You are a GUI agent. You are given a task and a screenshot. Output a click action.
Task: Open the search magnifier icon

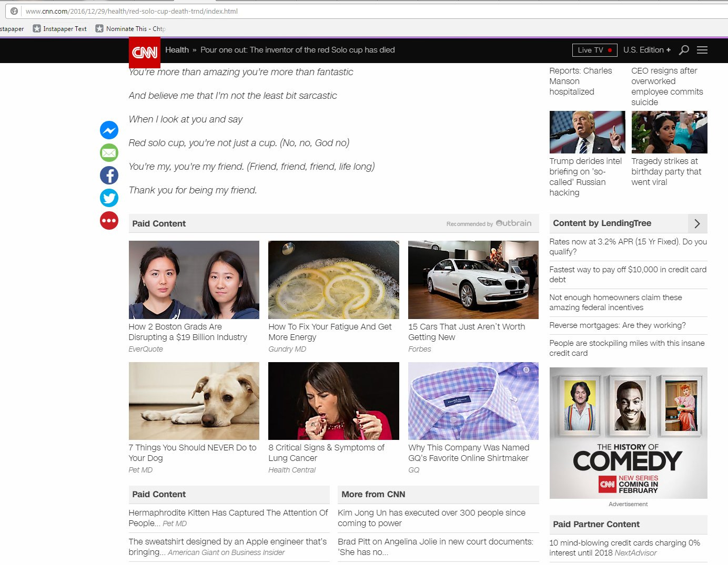click(x=684, y=50)
